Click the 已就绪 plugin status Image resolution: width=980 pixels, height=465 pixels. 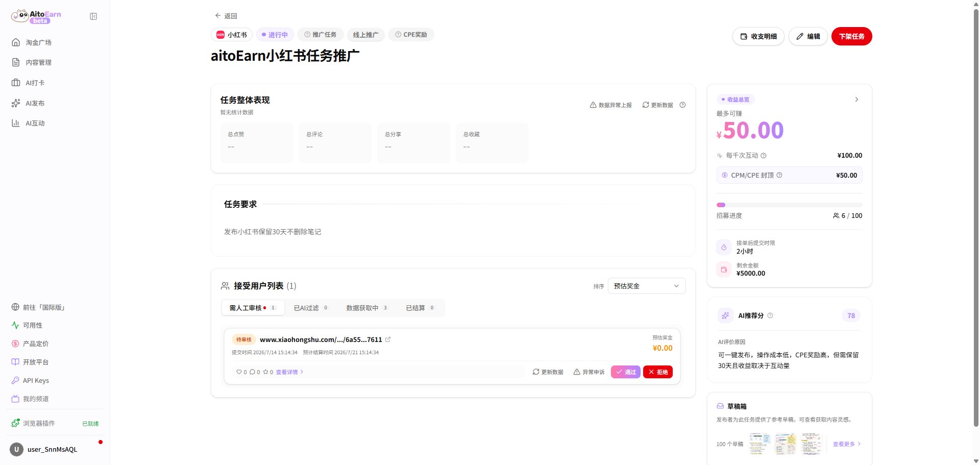tap(90, 424)
